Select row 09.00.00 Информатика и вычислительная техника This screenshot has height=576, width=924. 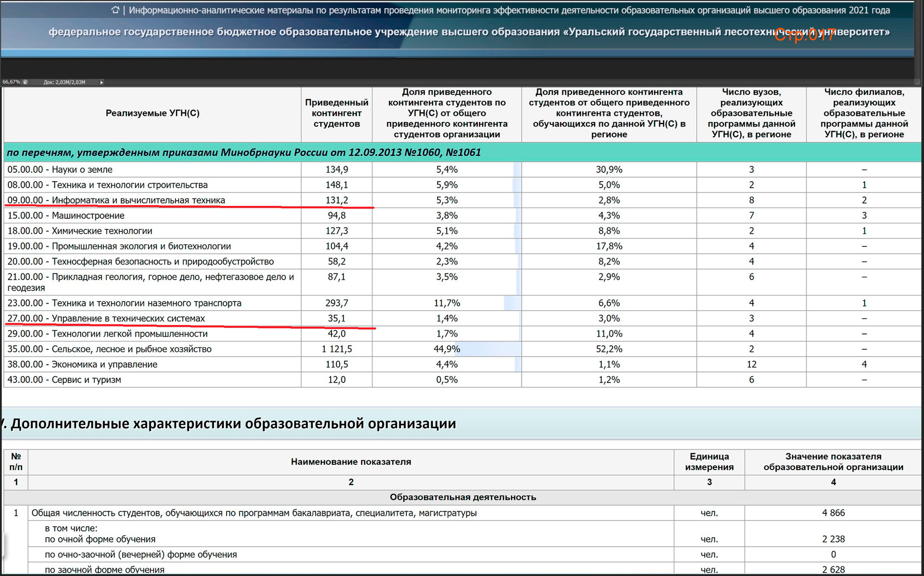pyautogui.click(x=116, y=200)
